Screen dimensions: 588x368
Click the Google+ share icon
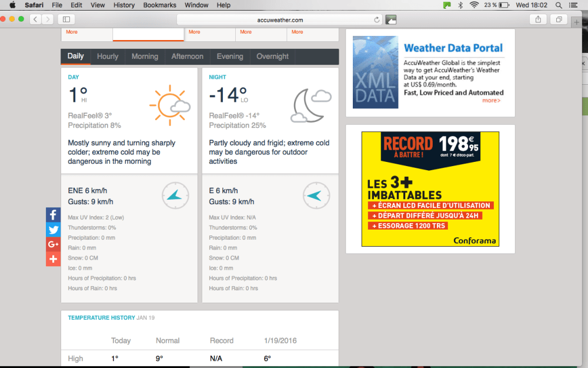pyautogui.click(x=53, y=244)
